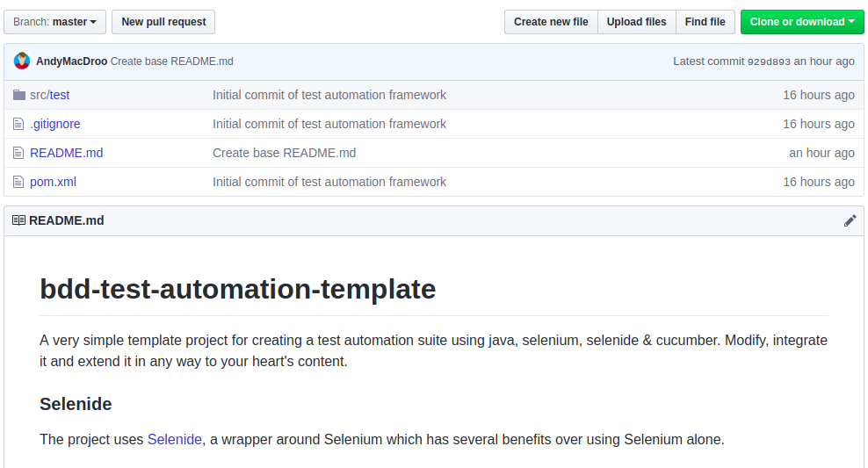This screenshot has height=468, width=868.
Task: Click the pom.xml file icon
Action: [x=18, y=182]
